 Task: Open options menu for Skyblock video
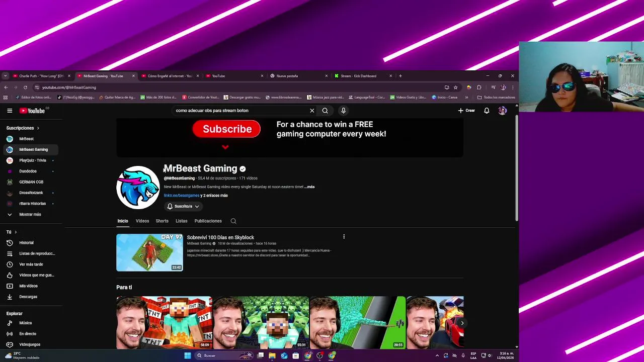(344, 237)
